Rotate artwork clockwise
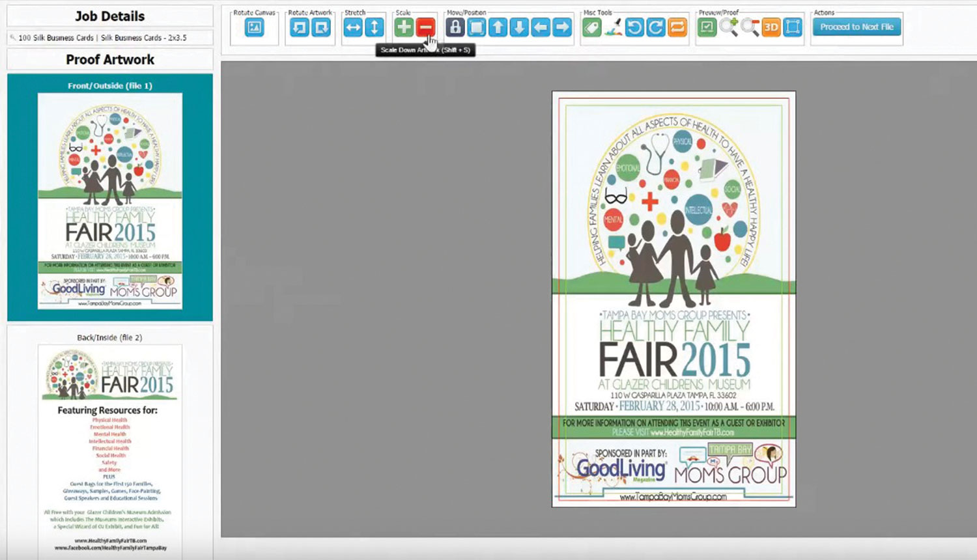Viewport: 977px width, 560px height. click(x=321, y=27)
